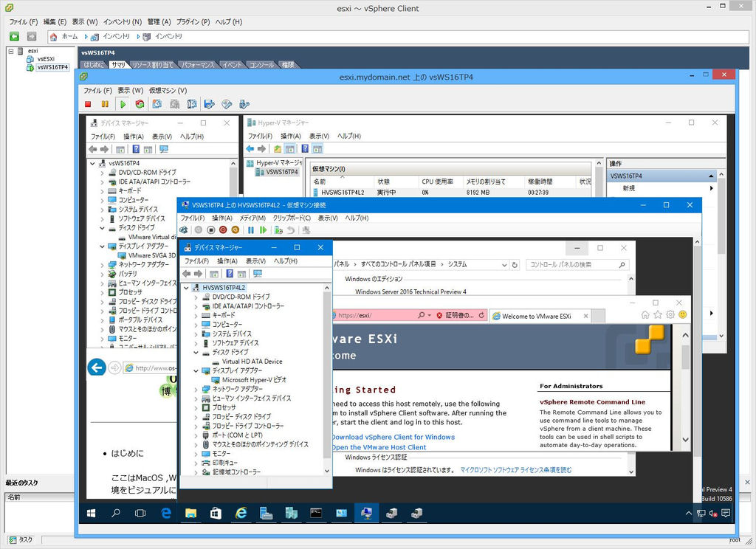Image resolution: width=756 pixels, height=549 pixels.
Task: Click the red Power Off icon in the vSphere console toolbar
Action: click(88, 104)
